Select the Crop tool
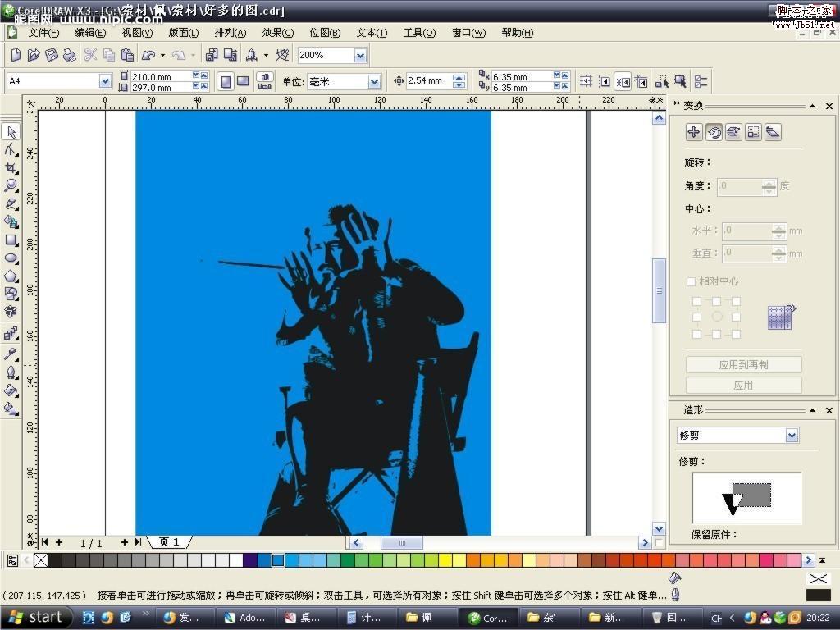The width and height of the screenshot is (840, 630). 11,168
